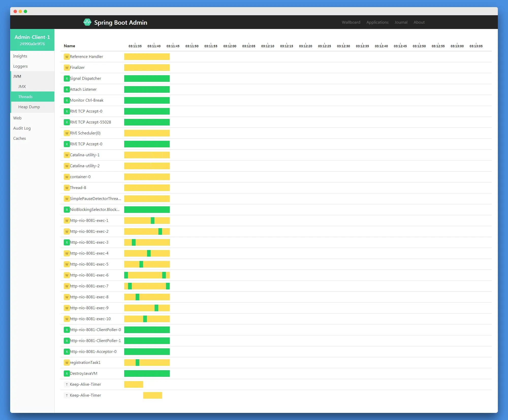
Task: Open Wallboard in the top navigation
Action: point(351,22)
